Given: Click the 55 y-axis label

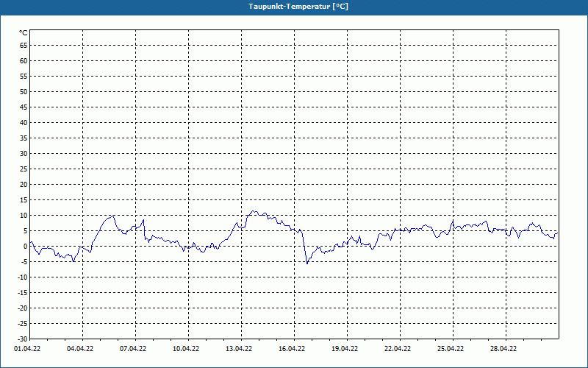Looking at the screenshot, I should click(24, 77).
